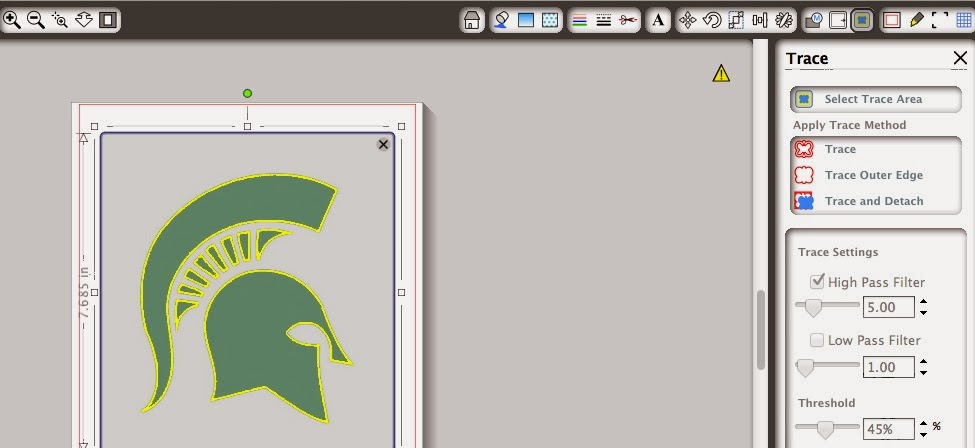Open the Scale panel icon

coord(736,20)
